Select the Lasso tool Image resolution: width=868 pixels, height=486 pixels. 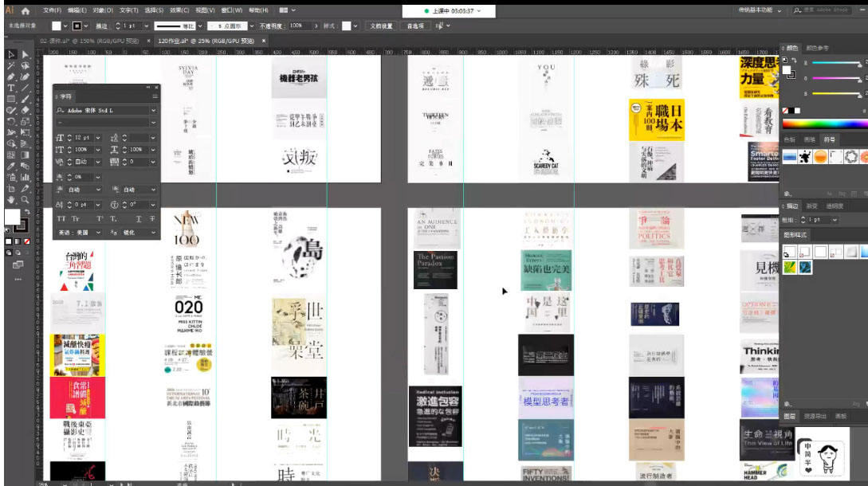(x=25, y=65)
